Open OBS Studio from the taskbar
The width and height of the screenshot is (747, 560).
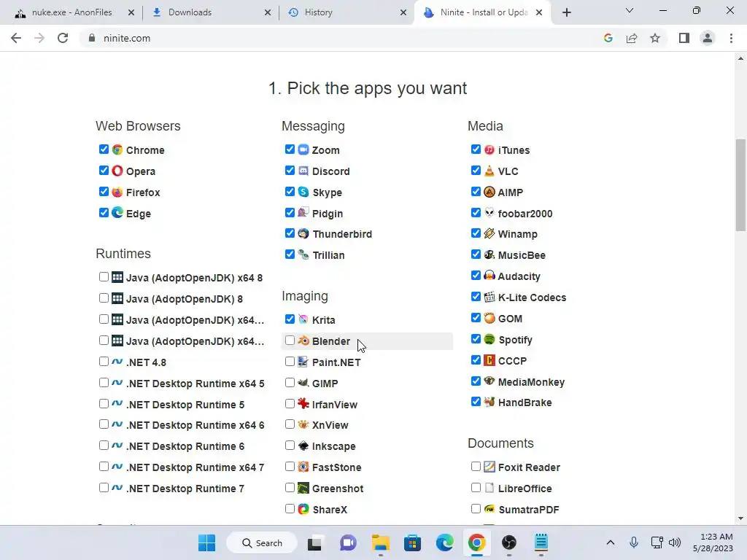click(x=508, y=542)
